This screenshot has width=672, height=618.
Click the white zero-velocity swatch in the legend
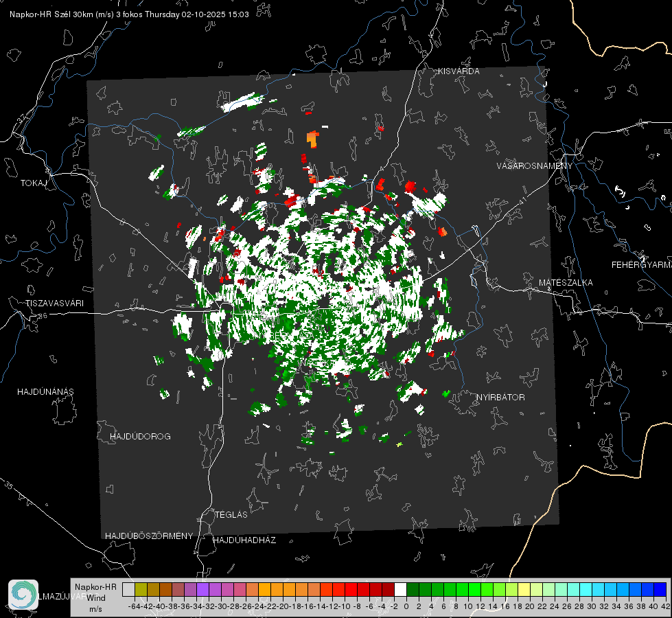400,589
